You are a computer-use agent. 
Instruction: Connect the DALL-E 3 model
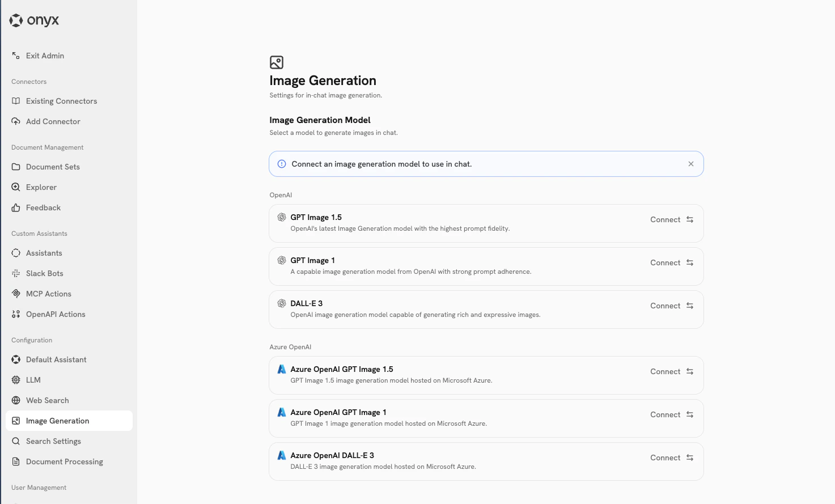click(665, 306)
